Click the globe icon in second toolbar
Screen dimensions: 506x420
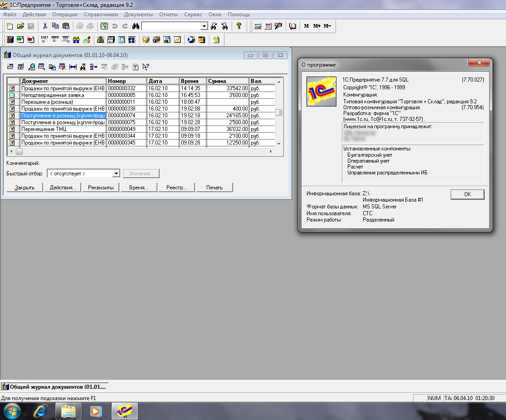[191, 40]
